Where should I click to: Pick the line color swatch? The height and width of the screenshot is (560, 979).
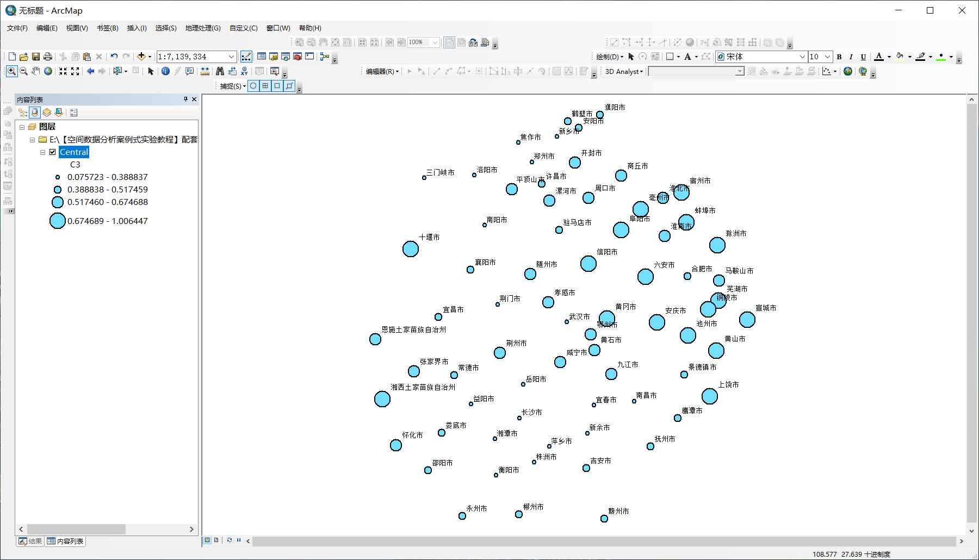(920, 57)
